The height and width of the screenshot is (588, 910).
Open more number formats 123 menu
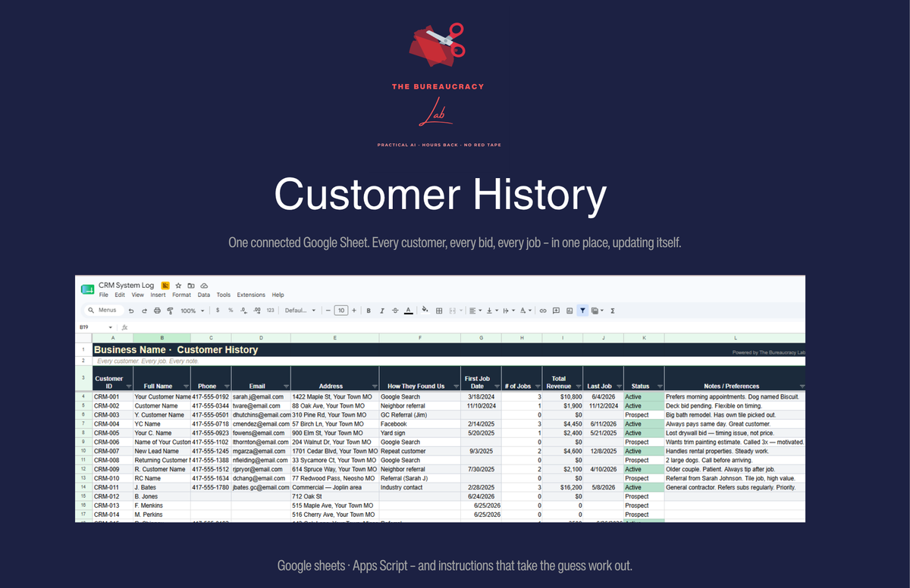[x=270, y=311]
